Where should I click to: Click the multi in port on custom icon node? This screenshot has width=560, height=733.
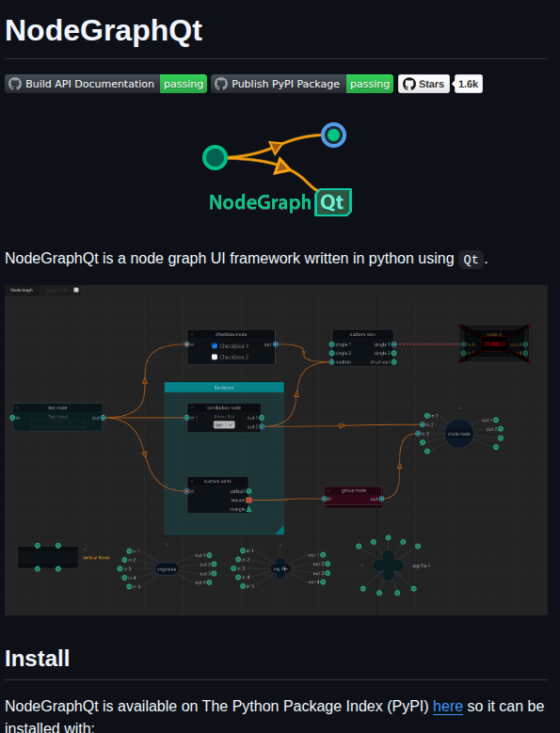(x=332, y=362)
